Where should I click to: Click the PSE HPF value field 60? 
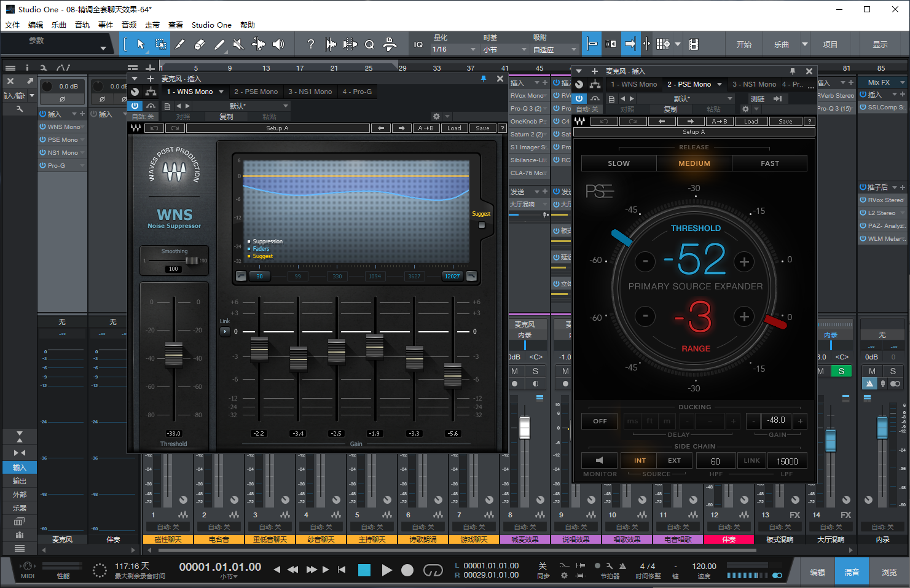coord(715,461)
